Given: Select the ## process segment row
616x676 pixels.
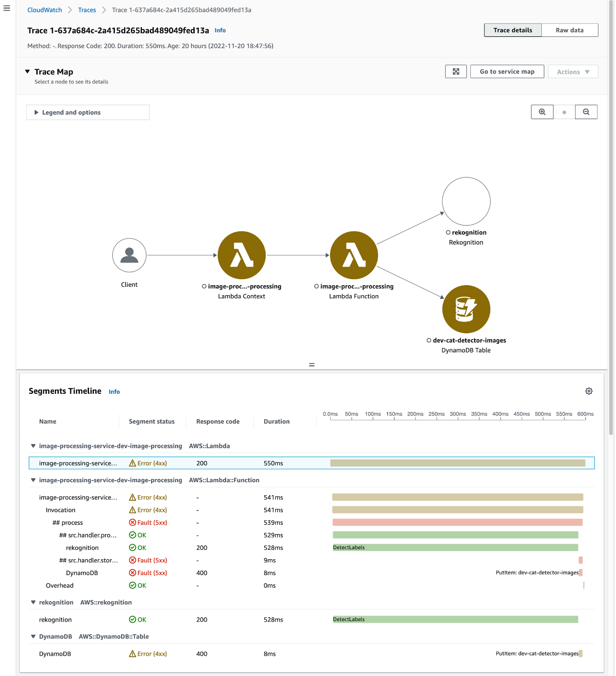Looking at the screenshot, I should [x=312, y=523].
